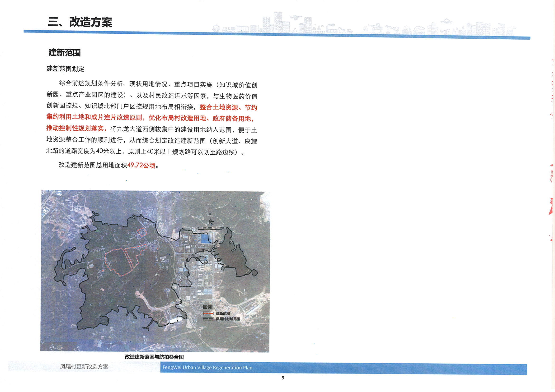Click the map caption 改造建新范围与航拍叠合图
The image size is (555, 392).
click(x=154, y=357)
